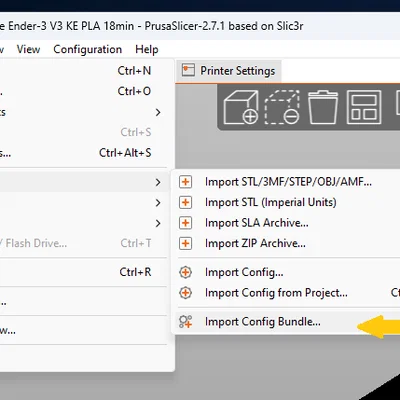Select the menu entry with Ctrl+R shortcut
The width and height of the screenshot is (400, 400).
(83, 272)
